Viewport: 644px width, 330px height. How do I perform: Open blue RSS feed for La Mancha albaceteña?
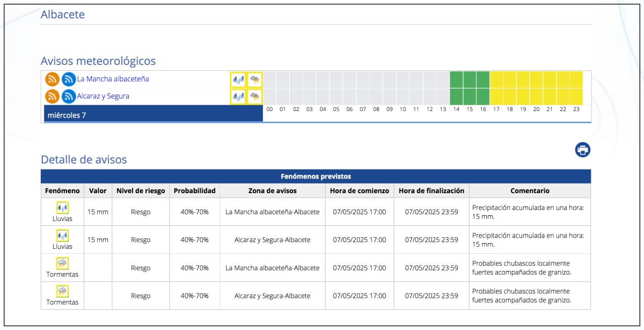69,79
